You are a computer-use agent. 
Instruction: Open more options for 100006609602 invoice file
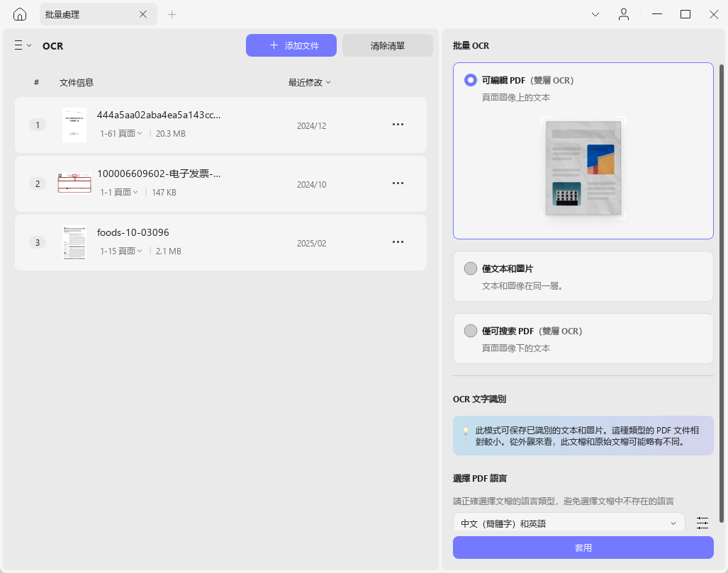pos(398,183)
